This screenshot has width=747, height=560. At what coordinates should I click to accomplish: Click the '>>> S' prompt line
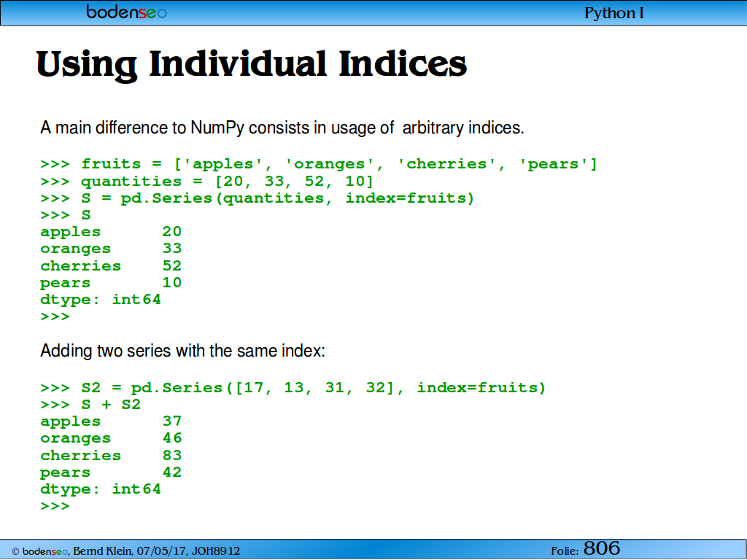click(x=65, y=215)
